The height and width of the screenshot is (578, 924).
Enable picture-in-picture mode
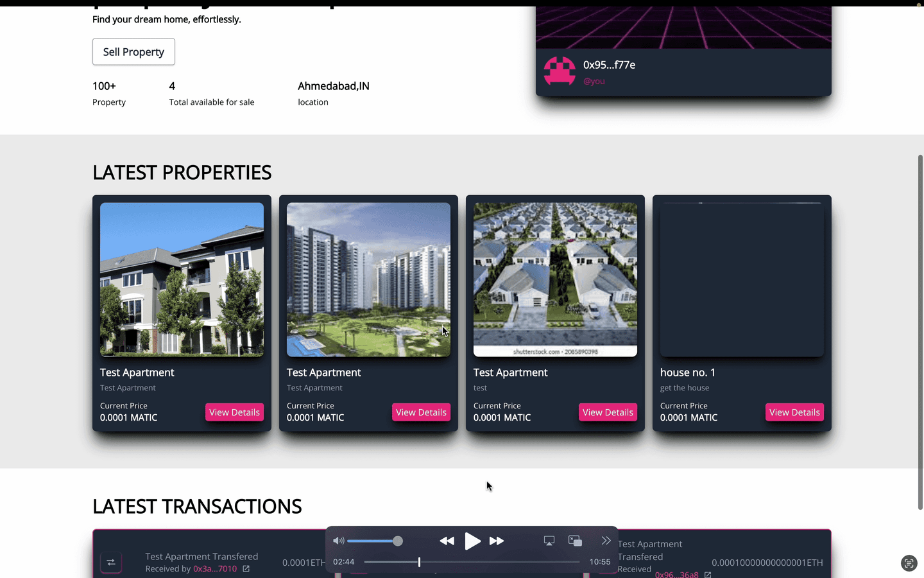575,541
